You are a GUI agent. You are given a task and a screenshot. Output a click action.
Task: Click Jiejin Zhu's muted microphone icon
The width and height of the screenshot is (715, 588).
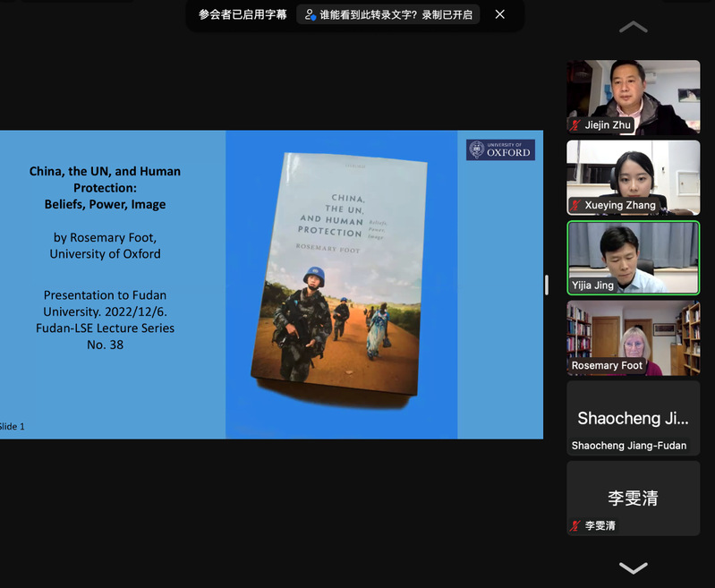coord(576,125)
